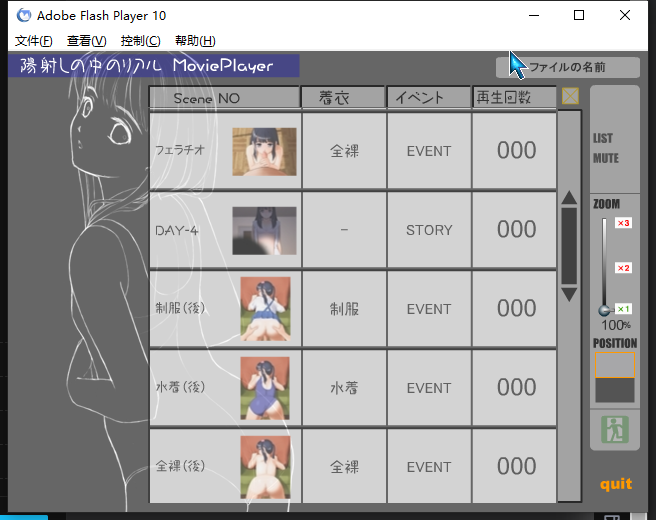Click the POSITION preview box
The height and width of the screenshot is (520, 656).
pyautogui.click(x=614, y=389)
